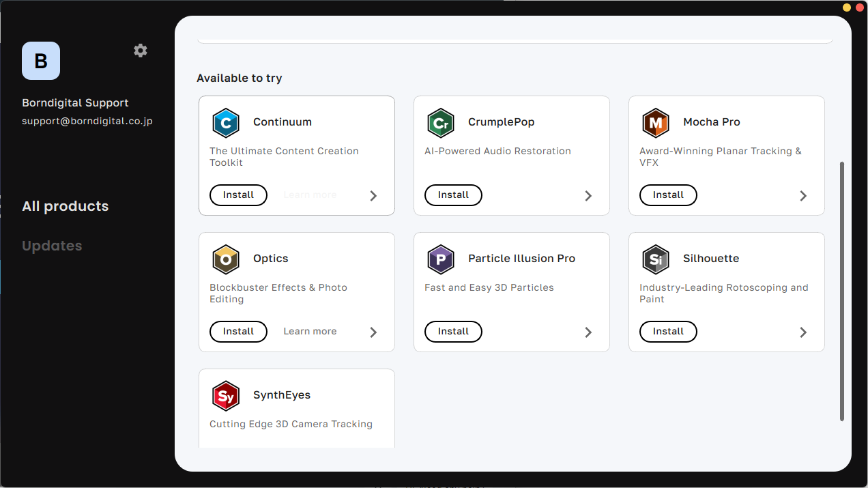Open Learn more link for Optics
The height and width of the screenshot is (488, 868).
coord(310,332)
